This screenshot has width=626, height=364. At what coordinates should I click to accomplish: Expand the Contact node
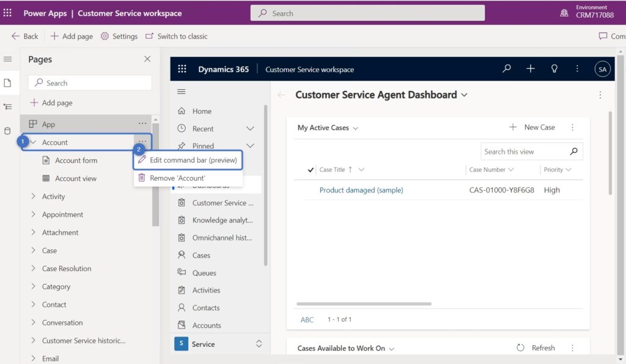coord(34,304)
